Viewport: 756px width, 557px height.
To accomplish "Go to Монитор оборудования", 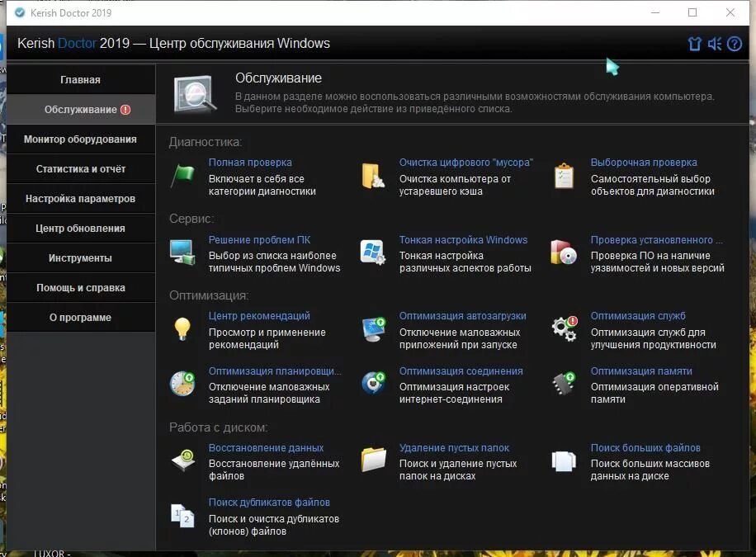I will [x=81, y=139].
